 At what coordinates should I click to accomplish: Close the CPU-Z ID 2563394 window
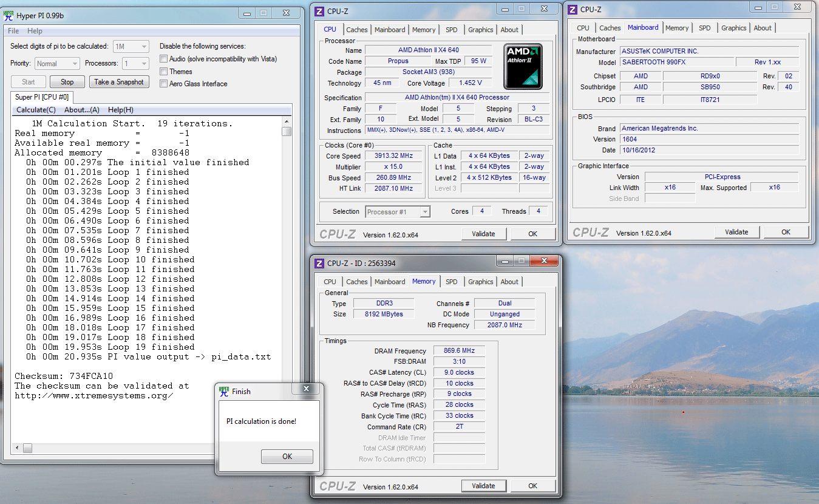(543, 261)
